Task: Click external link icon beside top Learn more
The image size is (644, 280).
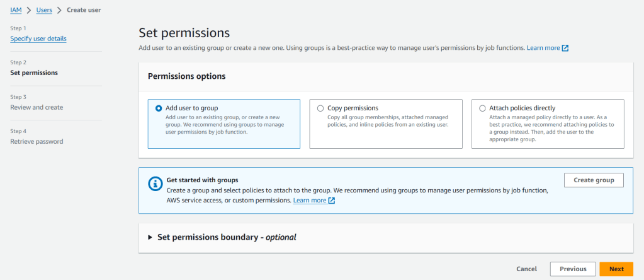Action: 565,48
